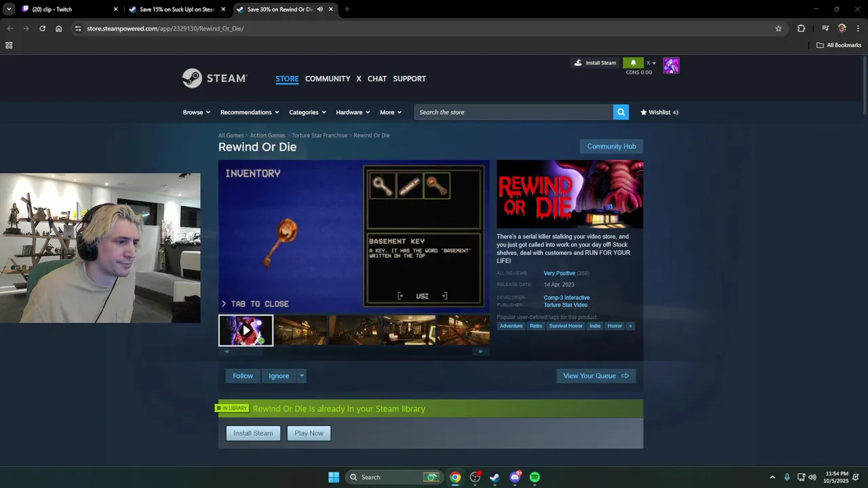Open Torture Star Video publisher link
The image size is (868, 488).
coord(565,305)
